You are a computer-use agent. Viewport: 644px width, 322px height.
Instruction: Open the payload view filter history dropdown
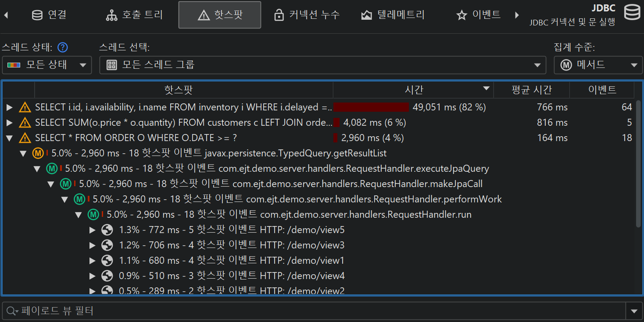pos(634,311)
